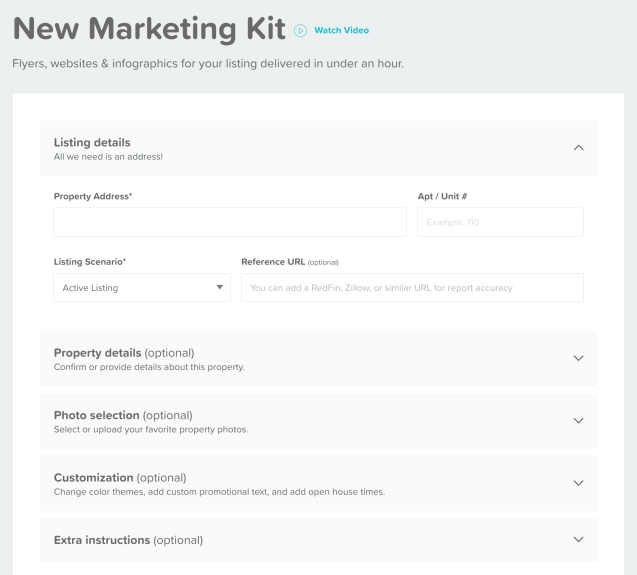The height and width of the screenshot is (575, 637).
Task: Open Extra instructions heading
Action: click(x=128, y=540)
